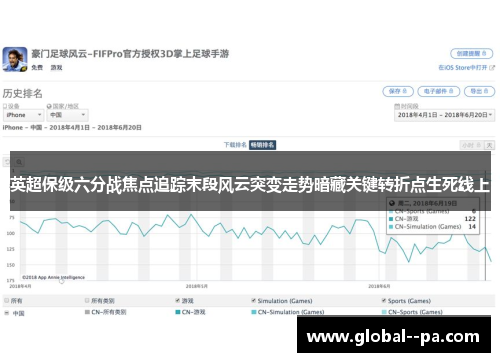Click the 2018年5月 axis label
The width and height of the screenshot is (500, 362).
pyautogui.click(x=197, y=286)
